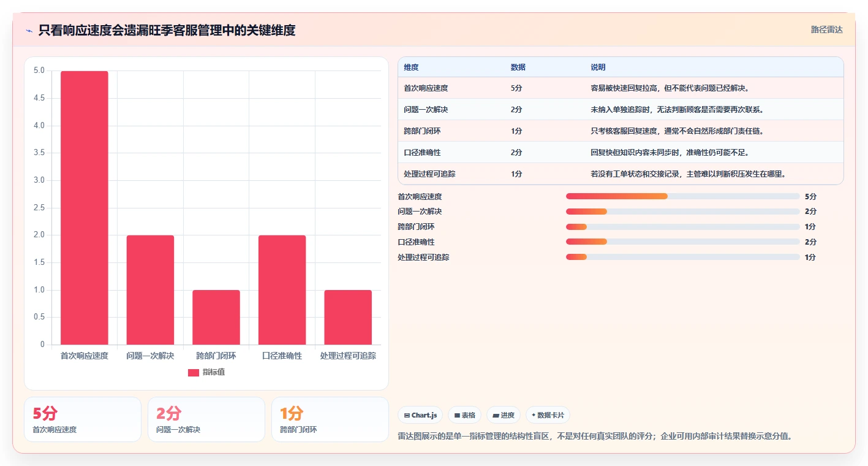Screen dimensions: 868x466
Task: Click x-axis label 口径准确性
Action: click(x=282, y=356)
